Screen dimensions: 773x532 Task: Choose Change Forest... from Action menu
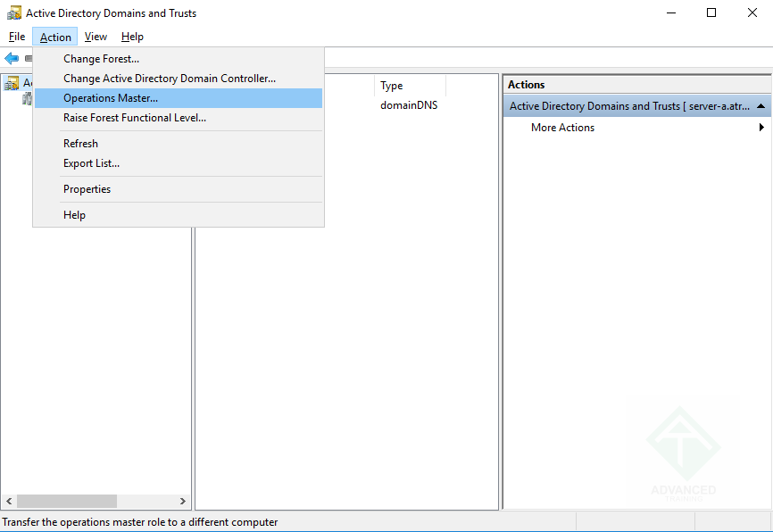point(179,59)
